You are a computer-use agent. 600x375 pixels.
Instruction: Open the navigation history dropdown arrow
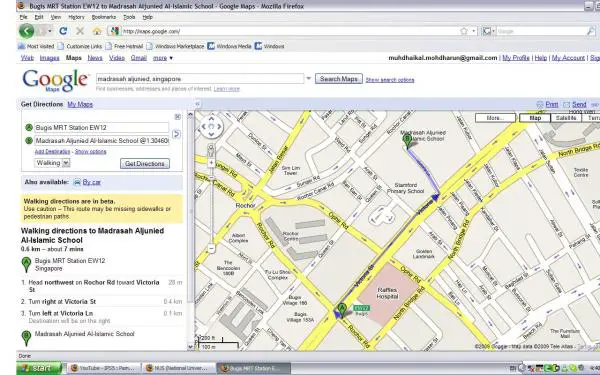point(50,31)
